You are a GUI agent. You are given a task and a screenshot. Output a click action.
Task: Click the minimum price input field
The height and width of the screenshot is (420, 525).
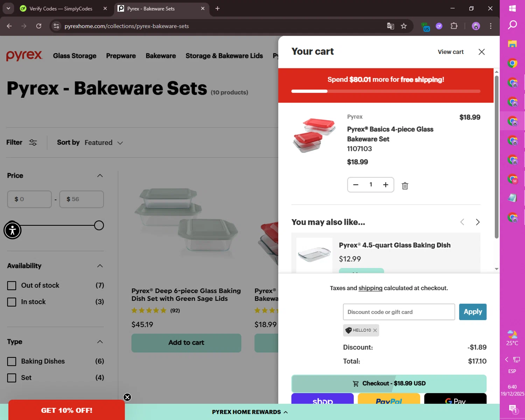[29, 199]
